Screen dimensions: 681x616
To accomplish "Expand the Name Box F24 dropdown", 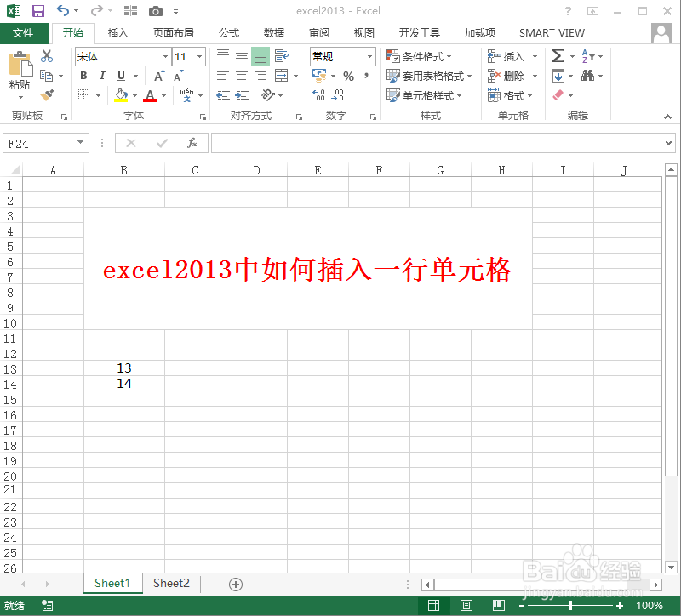I will point(80,142).
